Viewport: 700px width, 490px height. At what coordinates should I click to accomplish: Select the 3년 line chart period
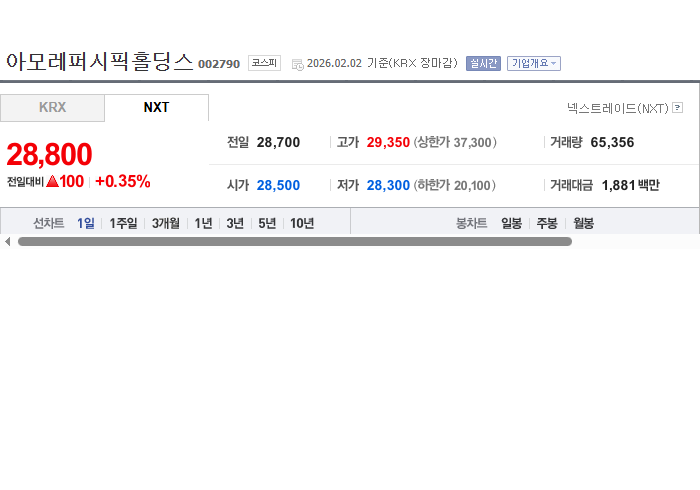point(235,223)
